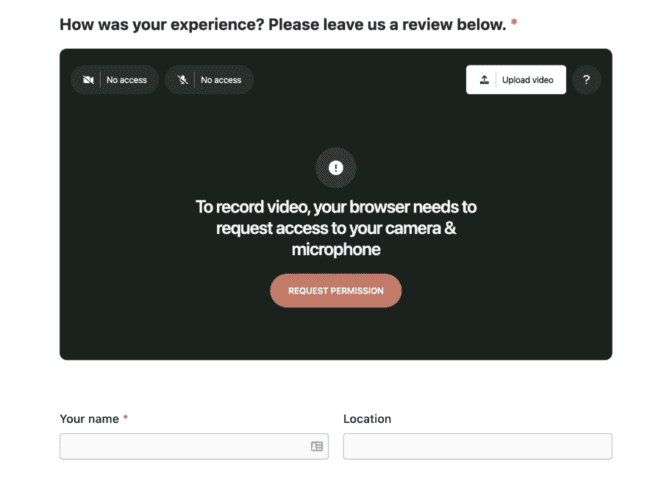Click the upload arrow icon
The width and height of the screenshot is (650, 484).
485,80
